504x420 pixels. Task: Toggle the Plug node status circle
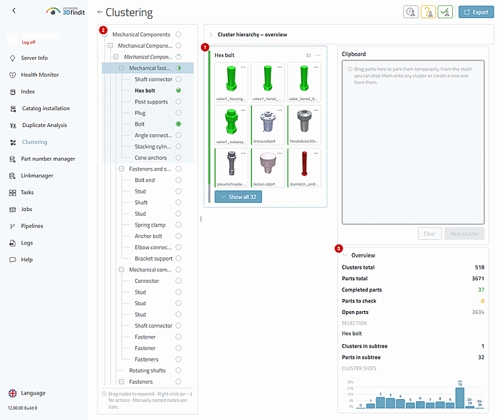(x=178, y=113)
